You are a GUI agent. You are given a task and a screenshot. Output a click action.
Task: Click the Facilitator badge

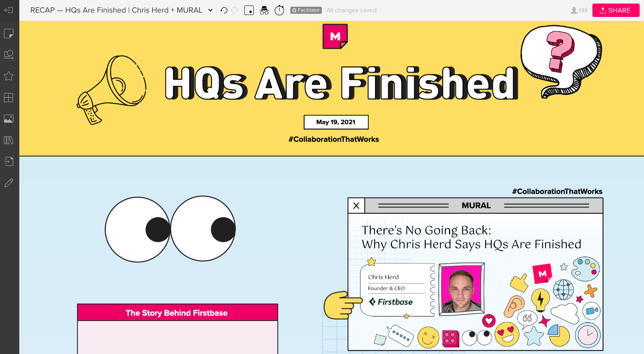306,10
